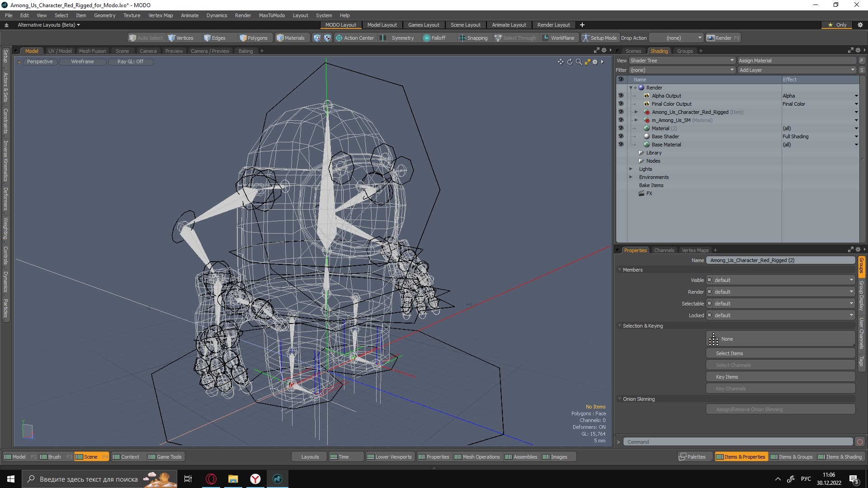Open the Geometry menu

(x=104, y=15)
